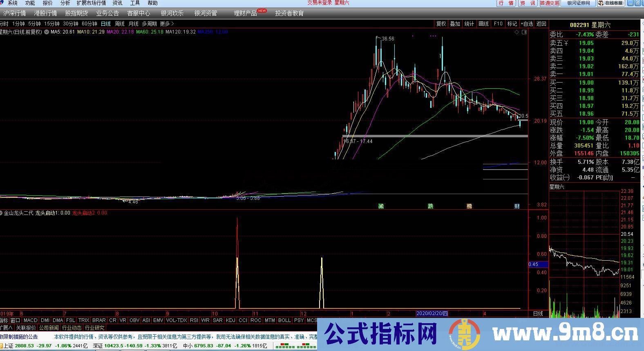Open the 系统 menu
The height and width of the screenshot is (351, 644).
click(x=13, y=3)
